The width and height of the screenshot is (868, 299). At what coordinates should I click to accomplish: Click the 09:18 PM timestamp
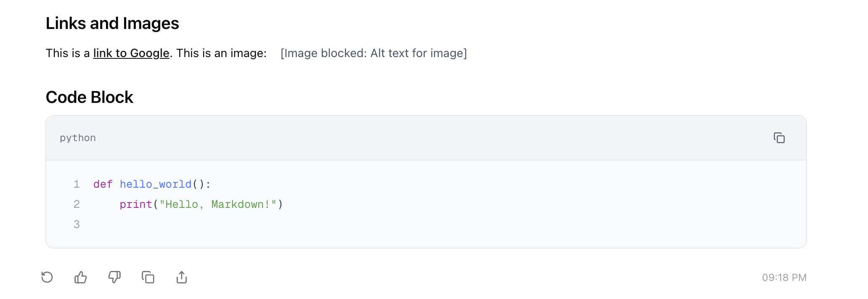784,278
